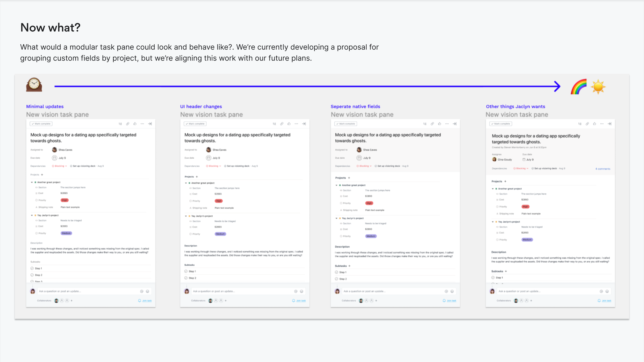Click Join task link in Minimal updates pane

[x=147, y=300]
